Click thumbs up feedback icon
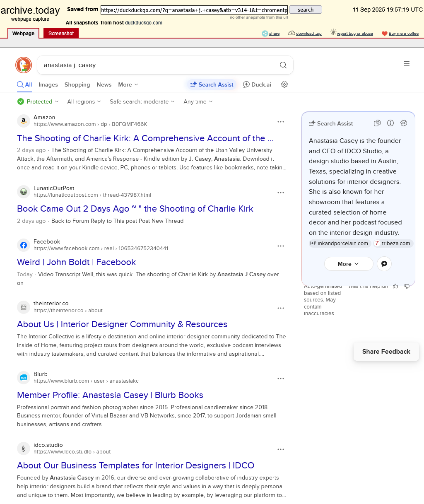424x504 pixels. click(x=395, y=286)
